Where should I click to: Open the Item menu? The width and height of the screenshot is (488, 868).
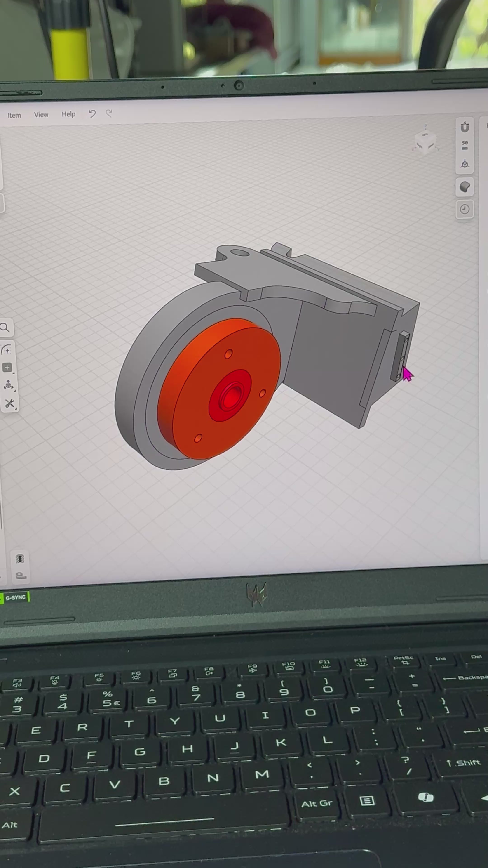pyautogui.click(x=14, y=115)
